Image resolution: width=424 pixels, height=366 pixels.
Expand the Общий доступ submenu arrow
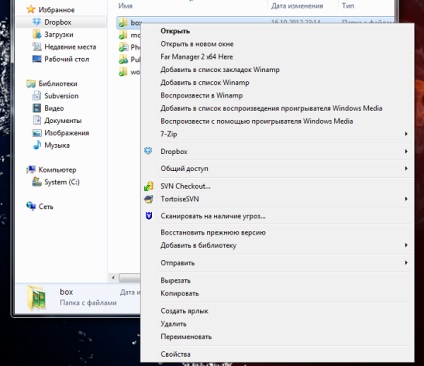click(x=406, y=169)
